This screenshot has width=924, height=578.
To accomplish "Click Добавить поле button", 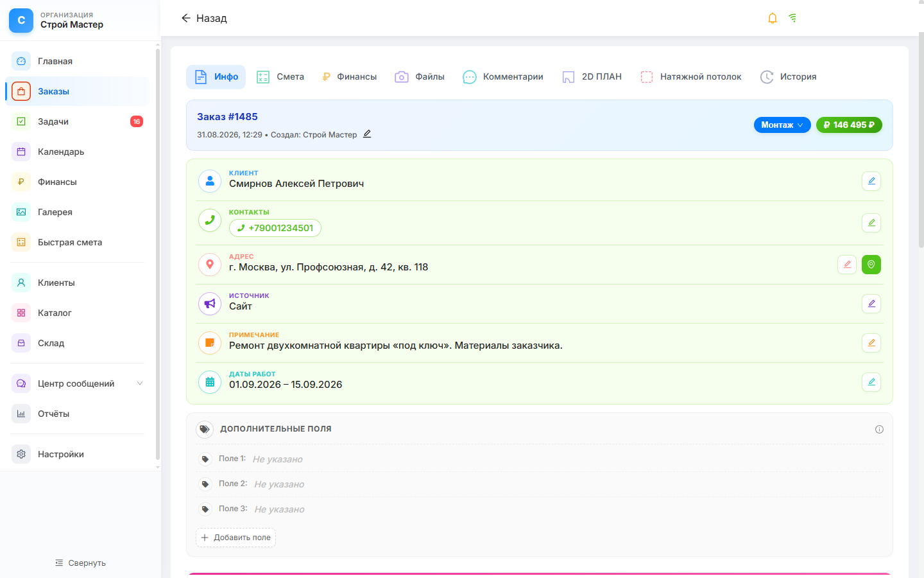I will point(235,538).
